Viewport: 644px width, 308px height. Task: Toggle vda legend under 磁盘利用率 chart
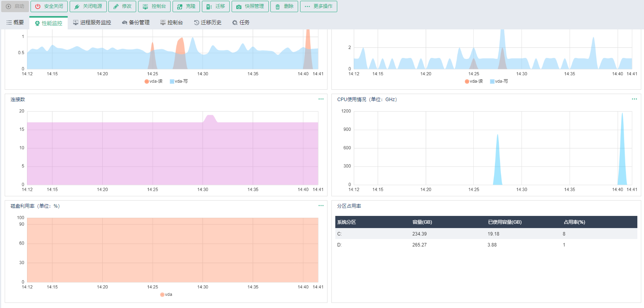tap(166, 295)
